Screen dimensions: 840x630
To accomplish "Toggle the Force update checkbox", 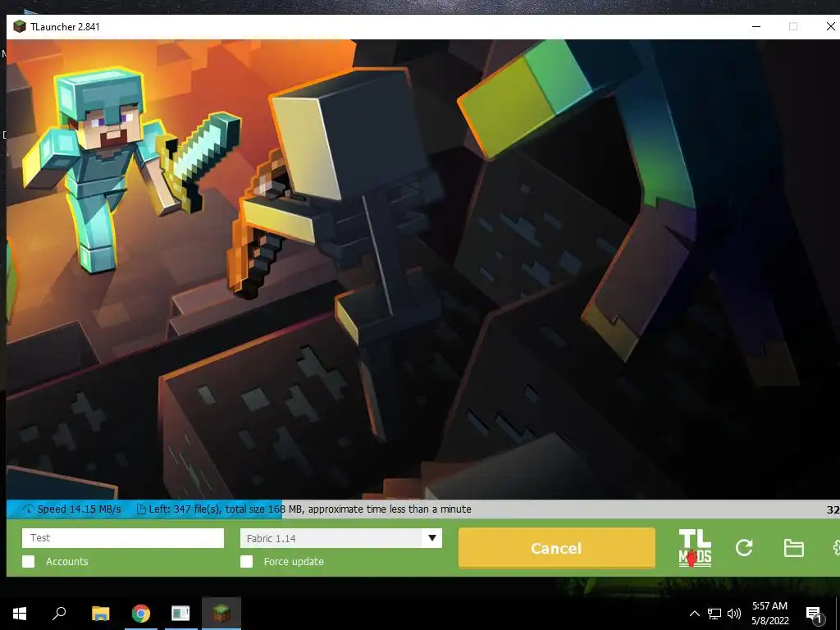I will point(246,561).
